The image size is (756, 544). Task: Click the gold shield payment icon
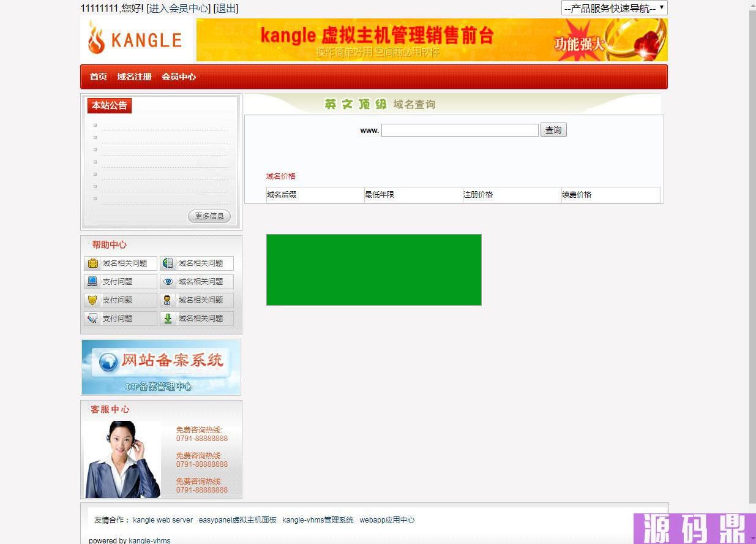[x=92, y=300]
